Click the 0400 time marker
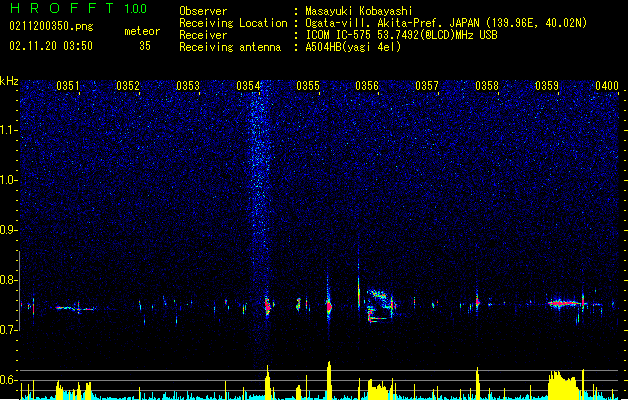This screenshot has height=400, width=629. [x=607, y=85]
